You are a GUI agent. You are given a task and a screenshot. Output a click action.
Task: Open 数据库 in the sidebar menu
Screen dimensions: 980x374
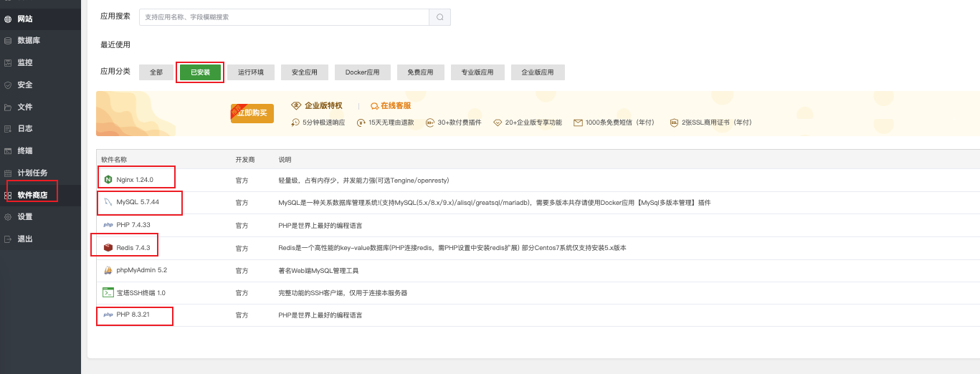(40, 41)
